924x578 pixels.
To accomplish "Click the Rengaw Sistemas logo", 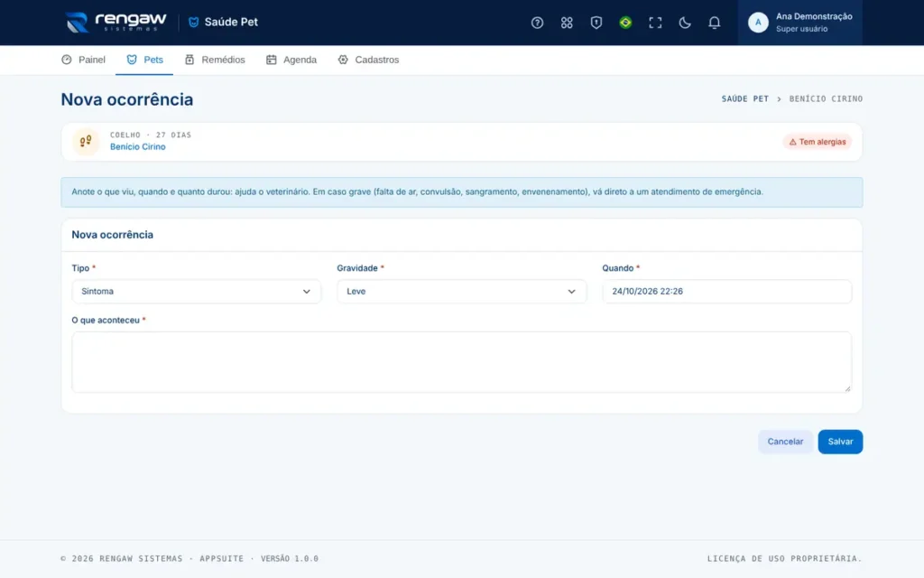I will tap(115, 23).
